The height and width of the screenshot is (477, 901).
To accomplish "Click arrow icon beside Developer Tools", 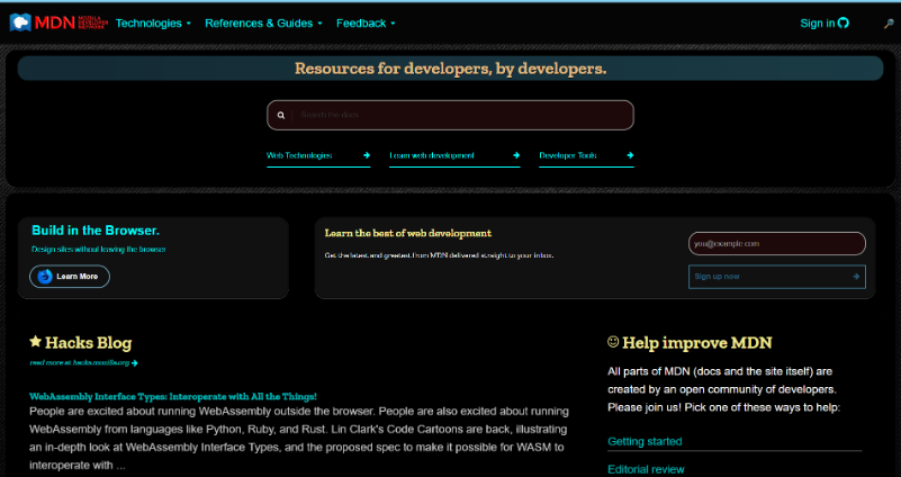I will (630, 155).
